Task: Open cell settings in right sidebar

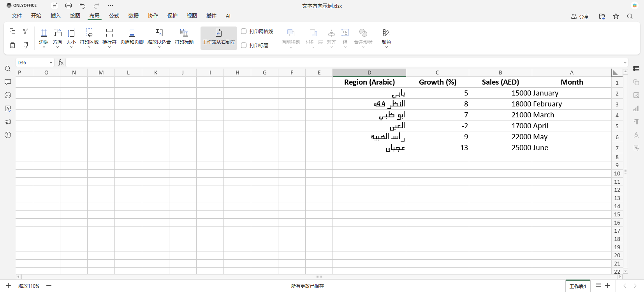Action: tap(636, 69)
